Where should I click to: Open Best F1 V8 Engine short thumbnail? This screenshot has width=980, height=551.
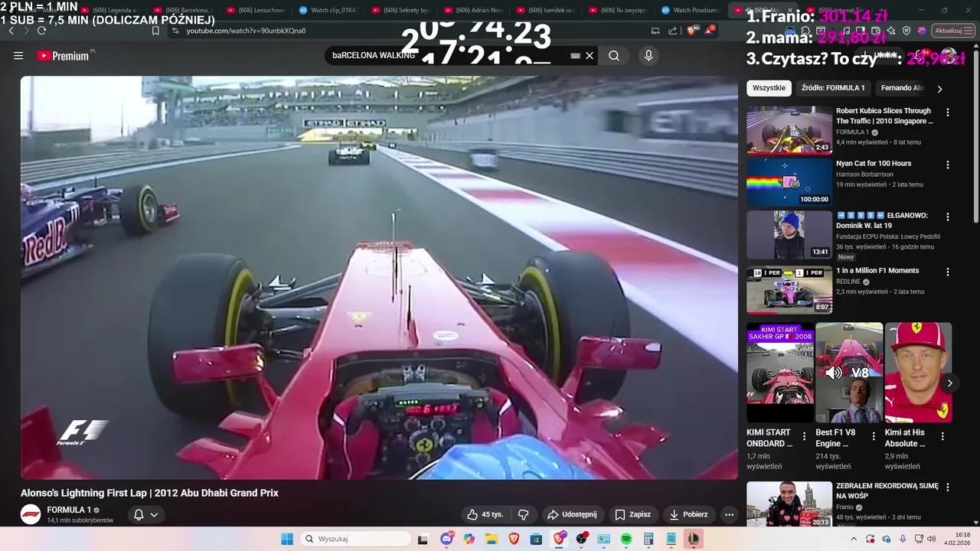(849, 373)
